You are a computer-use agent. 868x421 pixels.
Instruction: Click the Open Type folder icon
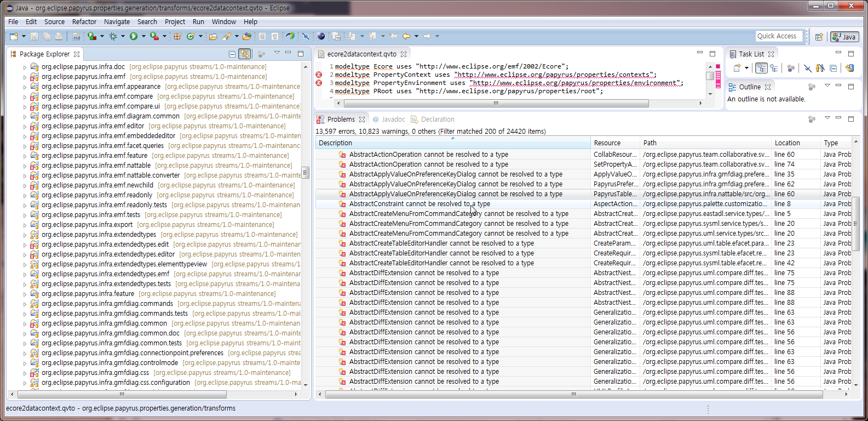point(213,36)
